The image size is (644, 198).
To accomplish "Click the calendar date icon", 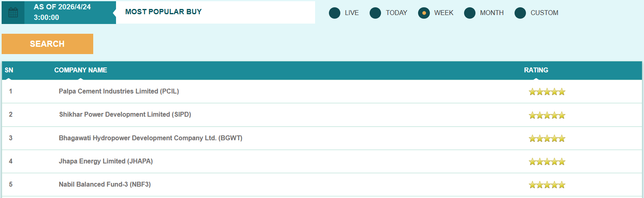I will tap(13, 13).
